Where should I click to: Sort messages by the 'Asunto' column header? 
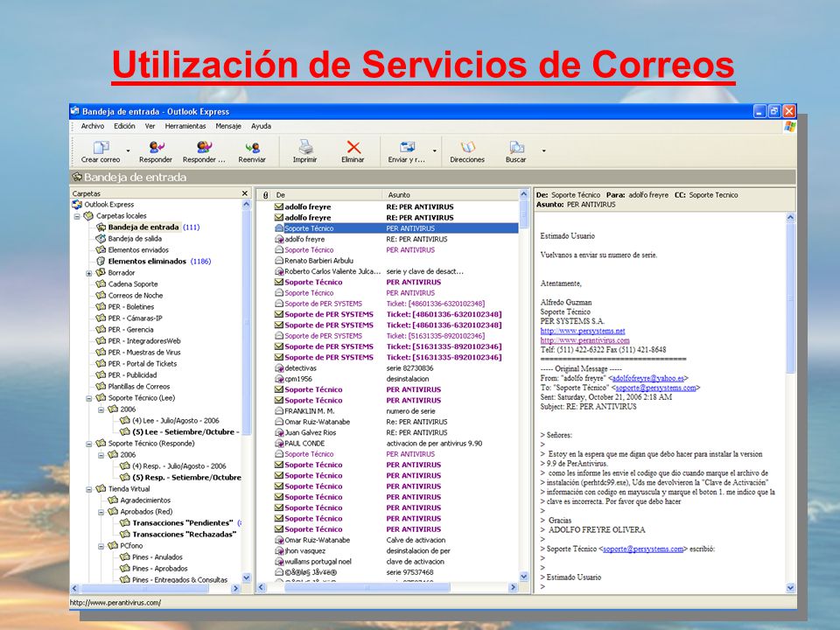click(x=450, y=195)
